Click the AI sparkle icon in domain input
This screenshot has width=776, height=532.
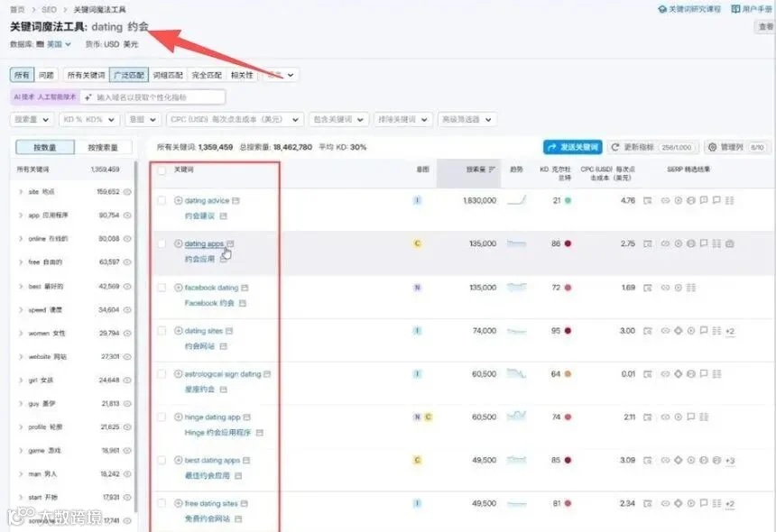88,97
